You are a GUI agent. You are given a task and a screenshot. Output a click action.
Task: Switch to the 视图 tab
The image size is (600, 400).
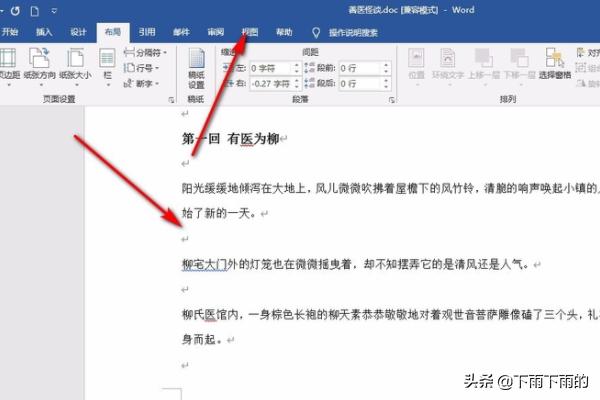pyautogui.click(x=250, y=32)
